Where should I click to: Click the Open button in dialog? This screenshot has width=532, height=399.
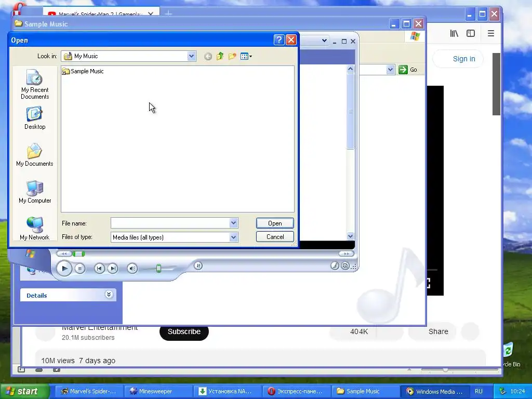[275, 223]
